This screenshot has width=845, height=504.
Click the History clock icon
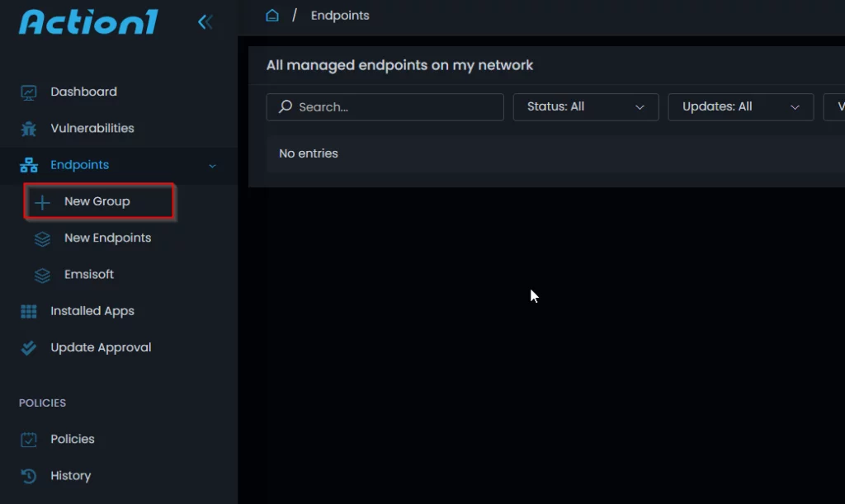29,476
